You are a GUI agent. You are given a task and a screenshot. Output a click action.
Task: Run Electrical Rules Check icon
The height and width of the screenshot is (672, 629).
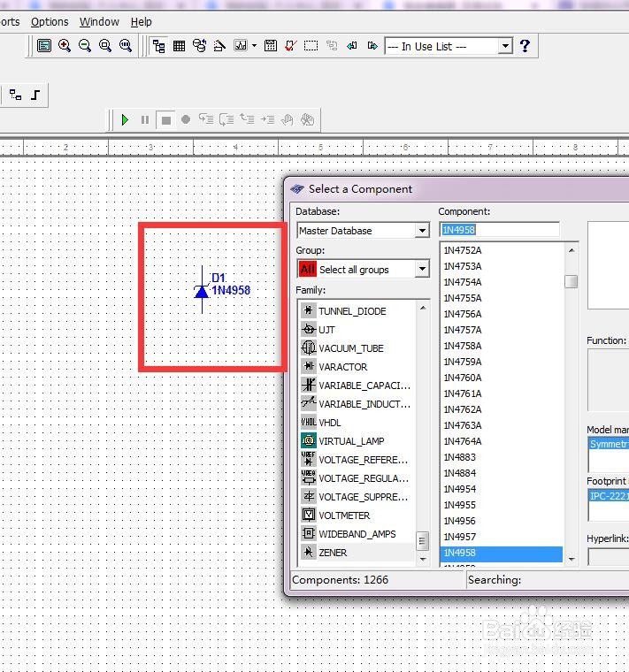[x=290, y=45]
